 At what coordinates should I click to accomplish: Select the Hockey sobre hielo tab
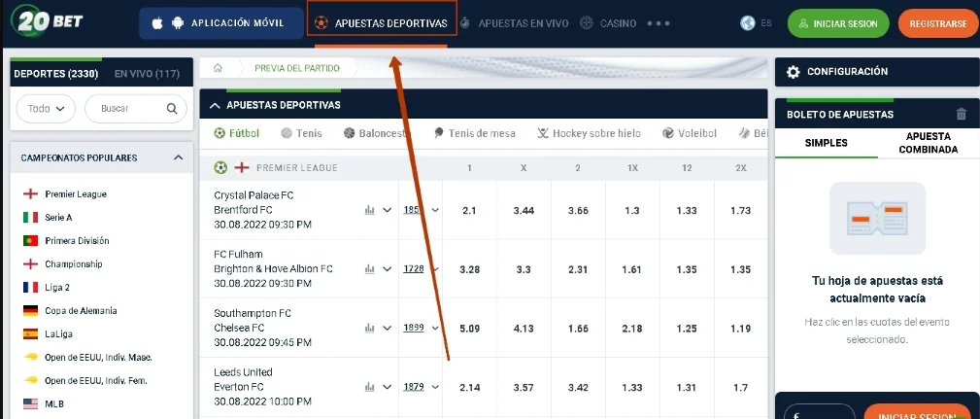(x=589, y=133)
